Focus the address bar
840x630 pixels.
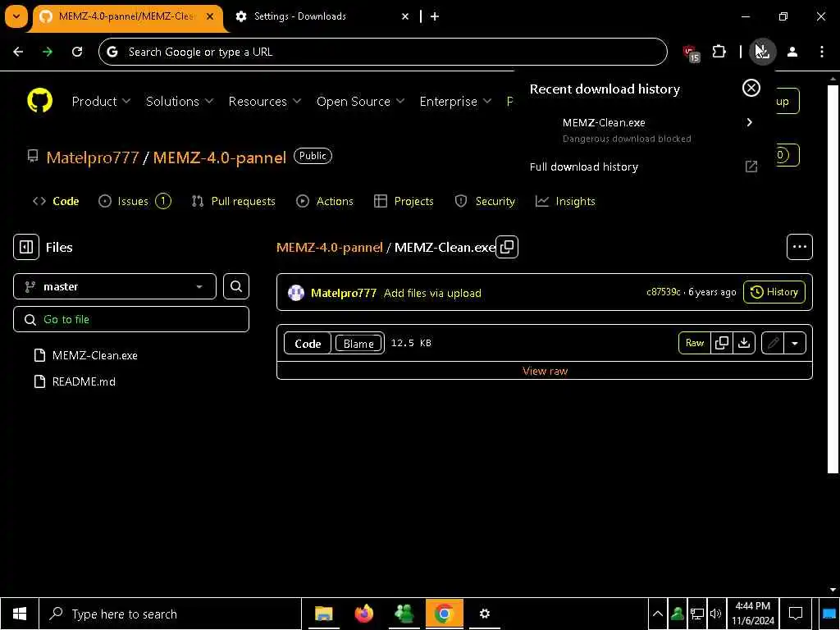click(x=382, y=52)
